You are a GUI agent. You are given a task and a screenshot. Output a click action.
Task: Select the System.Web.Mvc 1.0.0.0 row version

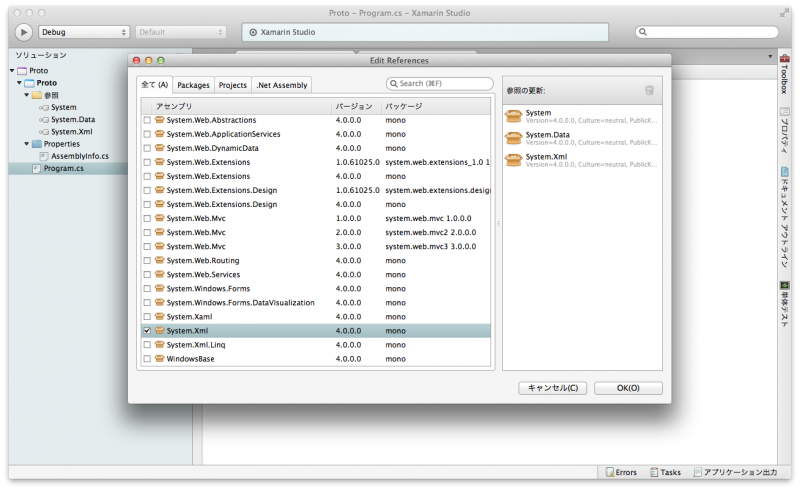pos(348,218)
